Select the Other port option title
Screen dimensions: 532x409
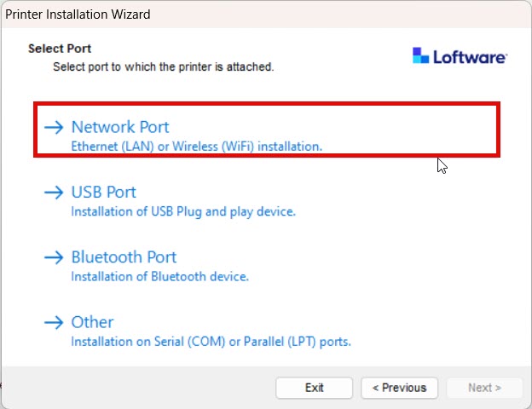pos(92,322)
